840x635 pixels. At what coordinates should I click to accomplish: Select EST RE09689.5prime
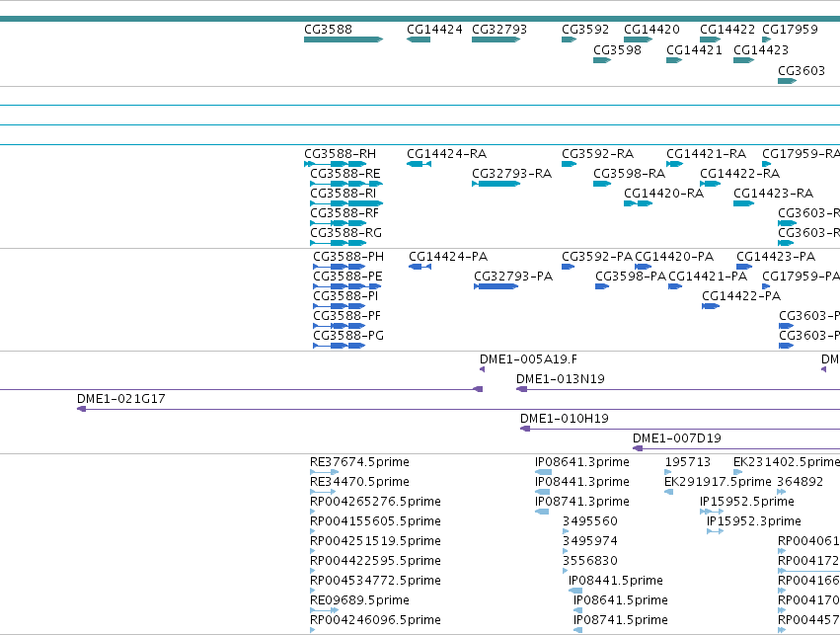pyautogui.click(x=359, y=600)
